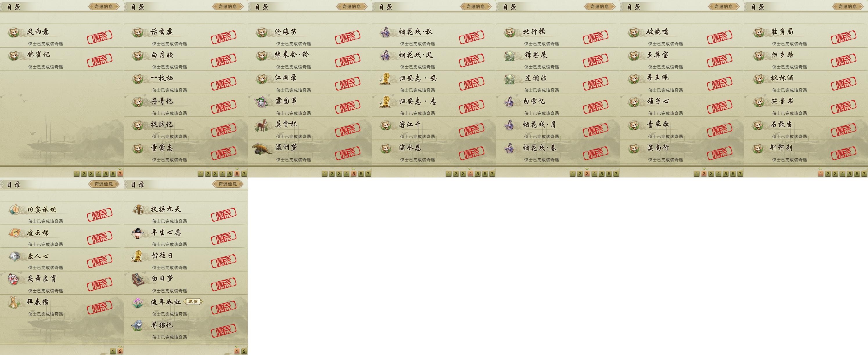Viewport: 868px width, 355px height.
Task: Select the 烟花戏·秋 entry title
Action: 416,32
